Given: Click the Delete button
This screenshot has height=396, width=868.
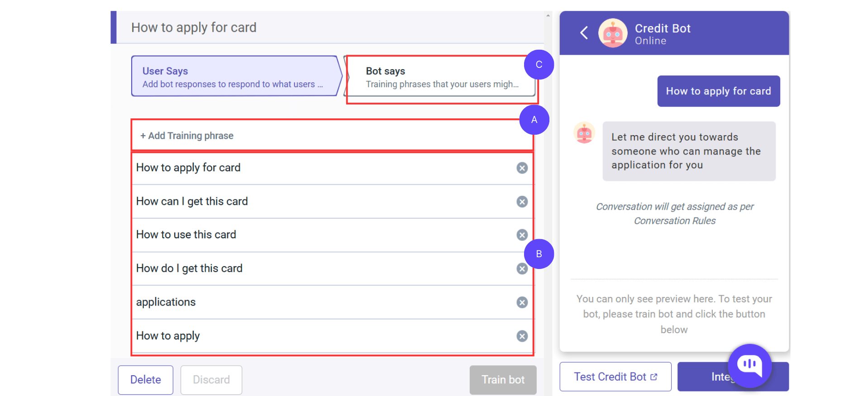Looking at the screenshot, I should tap(145, 380).
